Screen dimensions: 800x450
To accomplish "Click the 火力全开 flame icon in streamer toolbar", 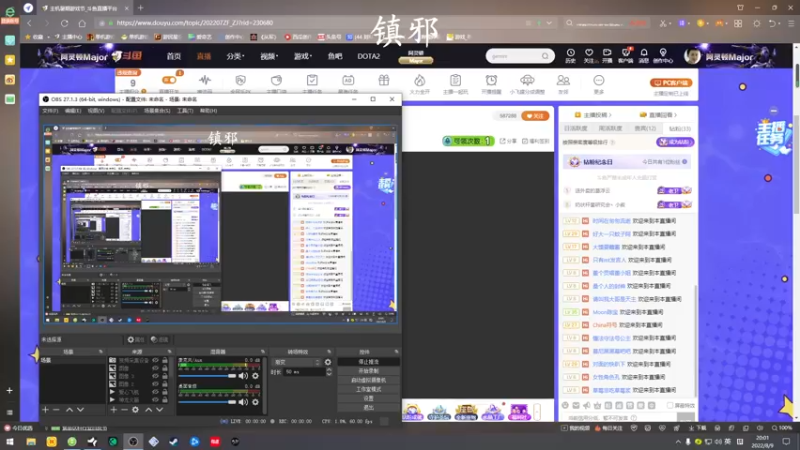I will (x=419, y=81).
